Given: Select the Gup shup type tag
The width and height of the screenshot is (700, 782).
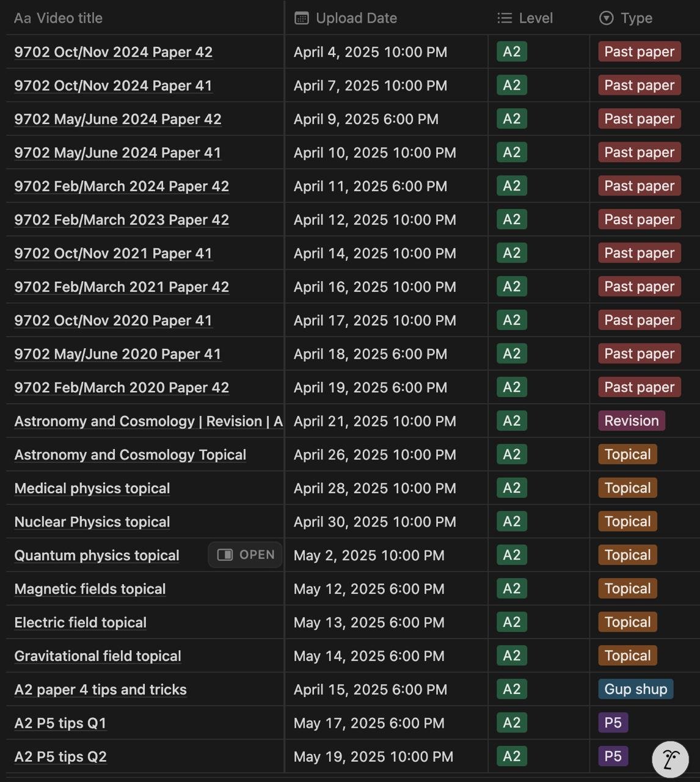Looking at the screenshot, I should (x=636, y=689).
